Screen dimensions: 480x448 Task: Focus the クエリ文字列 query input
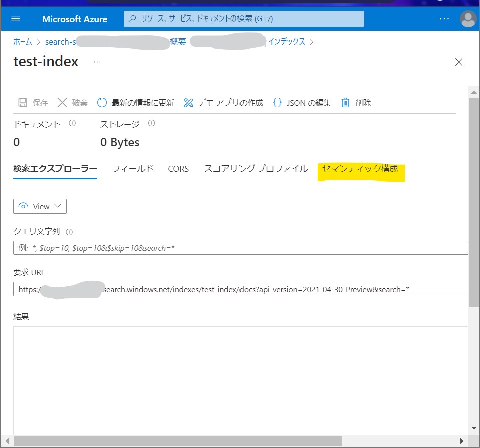click(241, 248)
